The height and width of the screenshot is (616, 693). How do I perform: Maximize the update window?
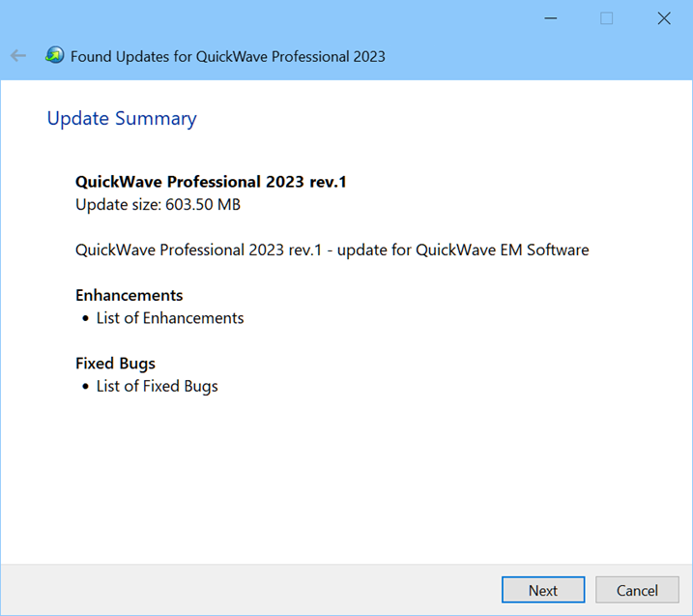pos(606,18)
